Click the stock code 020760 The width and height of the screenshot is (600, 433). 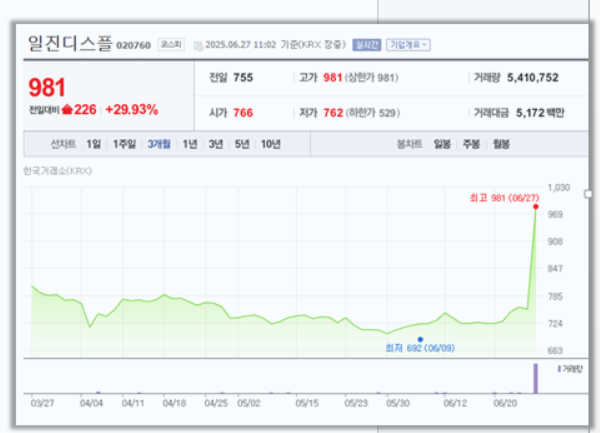coord(134,46)
